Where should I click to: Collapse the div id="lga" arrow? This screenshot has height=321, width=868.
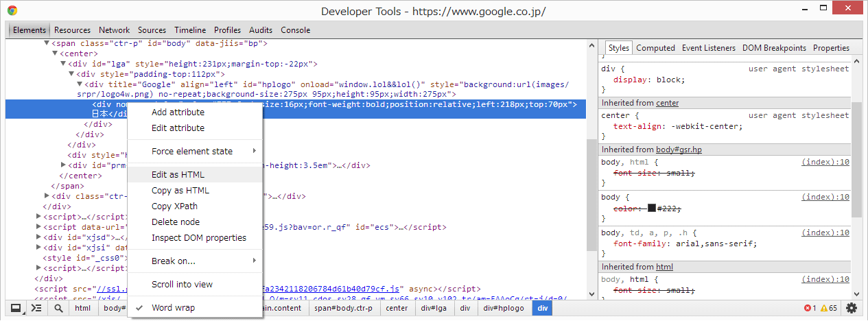[x=64, y=64]
